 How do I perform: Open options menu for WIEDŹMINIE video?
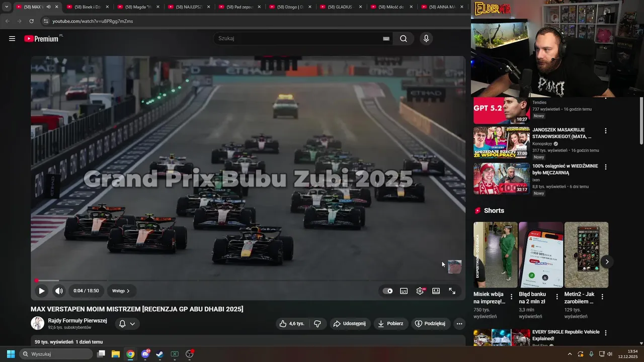point(605,167)
